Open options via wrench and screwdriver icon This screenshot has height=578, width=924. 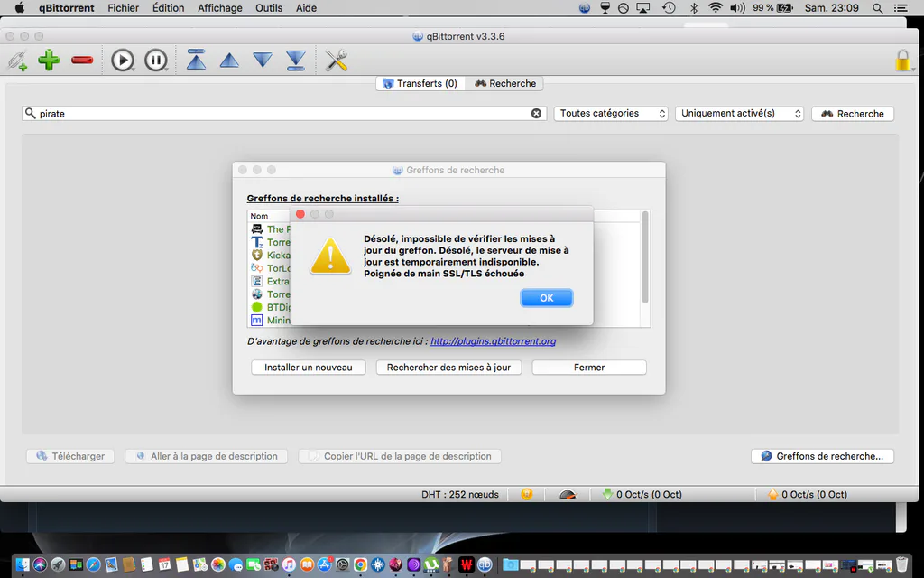(337, 61)
